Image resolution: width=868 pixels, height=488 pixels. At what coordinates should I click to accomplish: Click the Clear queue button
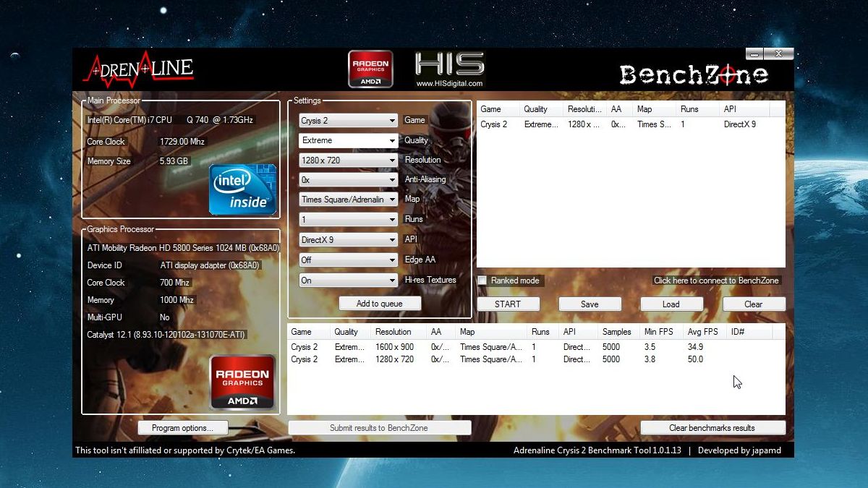[x=754, y=304]
